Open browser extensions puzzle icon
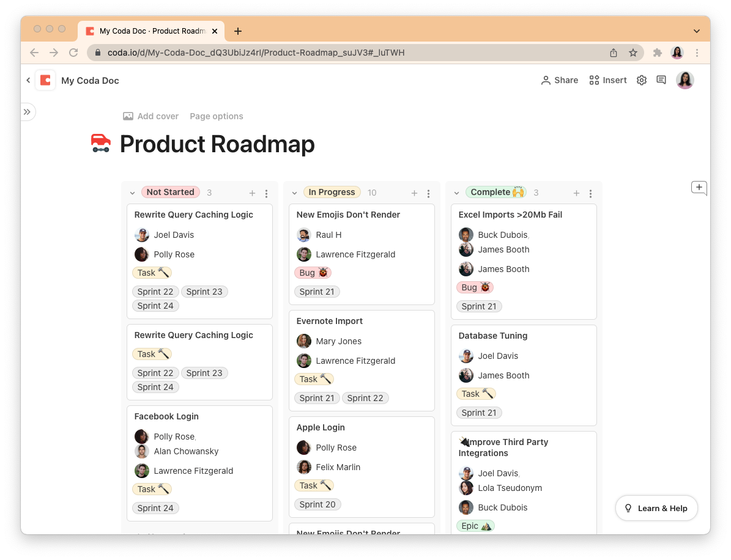The image size is (731, 560). (x=658, y=53)
